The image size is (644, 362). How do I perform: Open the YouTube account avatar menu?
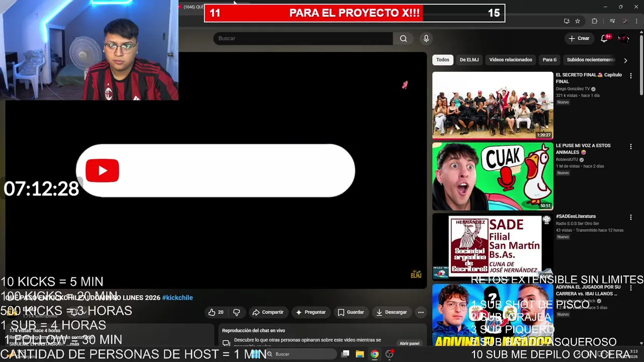623,39
